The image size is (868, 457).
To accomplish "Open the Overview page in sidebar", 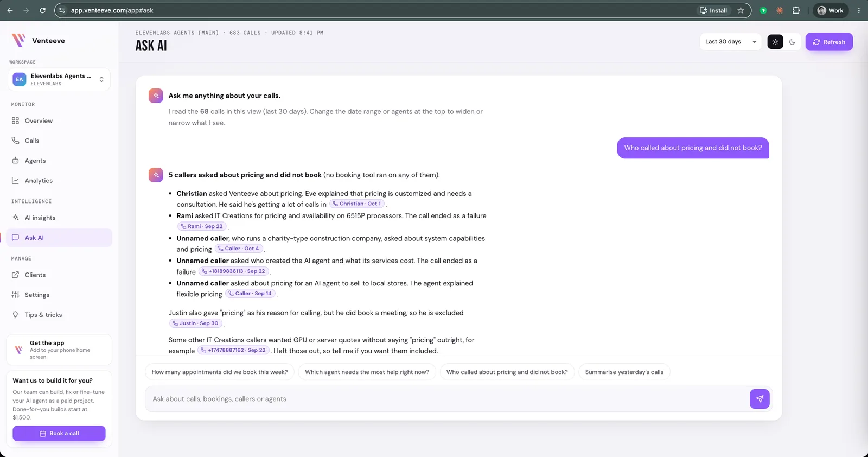I will click(59, 120).
